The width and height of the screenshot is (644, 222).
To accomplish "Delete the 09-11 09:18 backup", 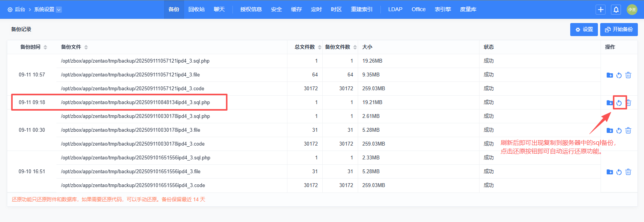I will tap(629, 103).
